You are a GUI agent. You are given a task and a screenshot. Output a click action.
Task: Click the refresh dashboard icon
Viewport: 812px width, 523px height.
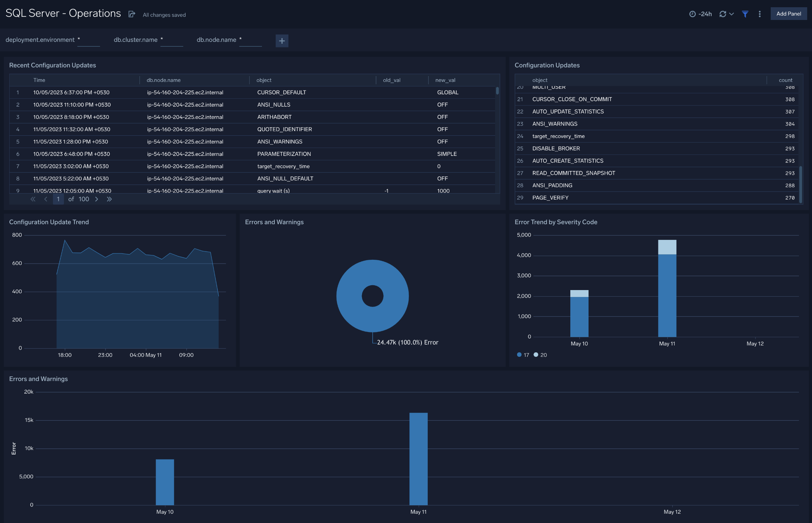click(x=723, y=14)
